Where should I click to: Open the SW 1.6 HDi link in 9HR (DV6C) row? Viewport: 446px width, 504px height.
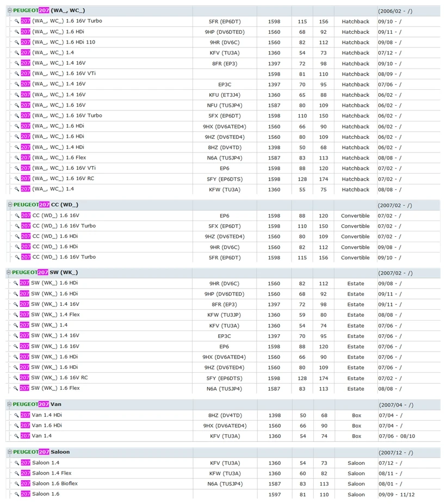point(49,283)
